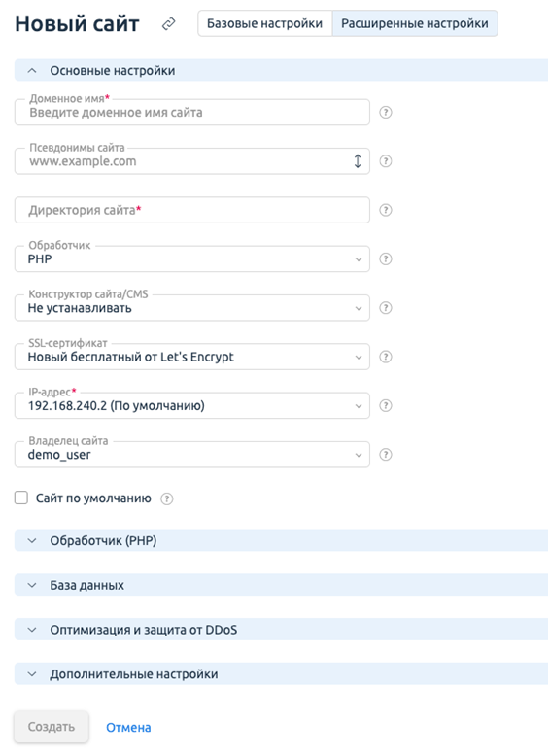Image resolution: width=550 pixels, height=756 pixels.
Task: Show help for Сайт по умолчанию checkbox
Action: pos(166,498)
